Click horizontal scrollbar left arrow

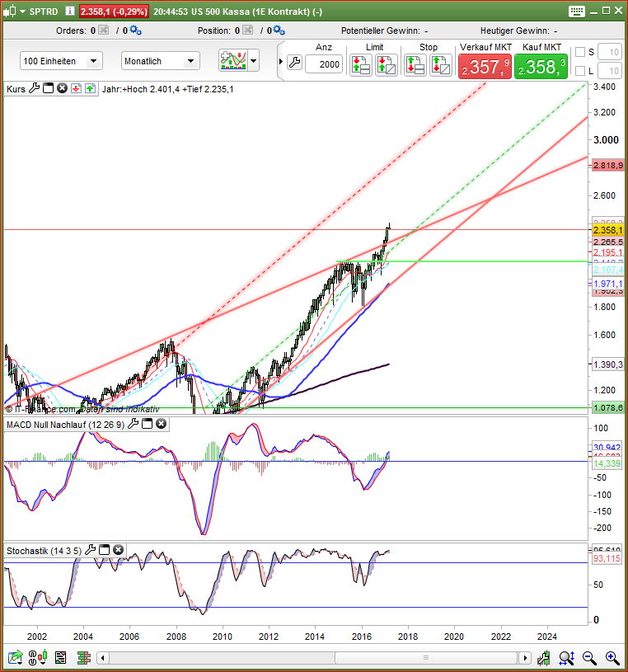103,657
